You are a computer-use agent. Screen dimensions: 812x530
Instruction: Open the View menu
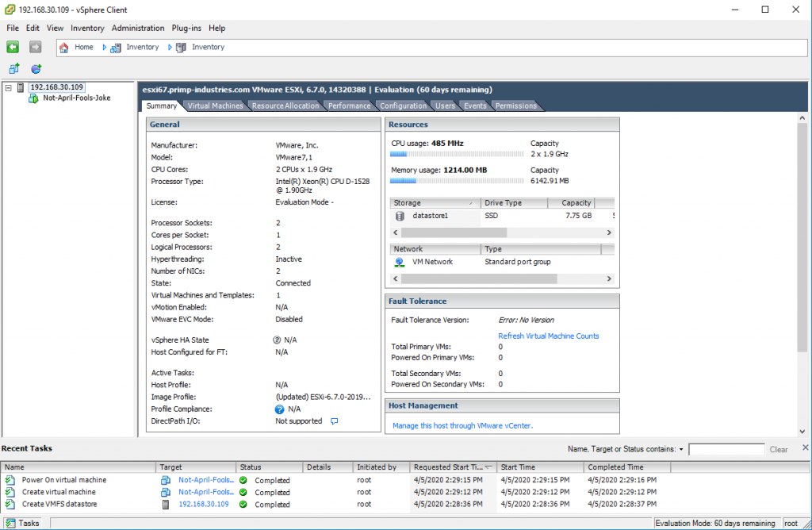click(55, 28)
